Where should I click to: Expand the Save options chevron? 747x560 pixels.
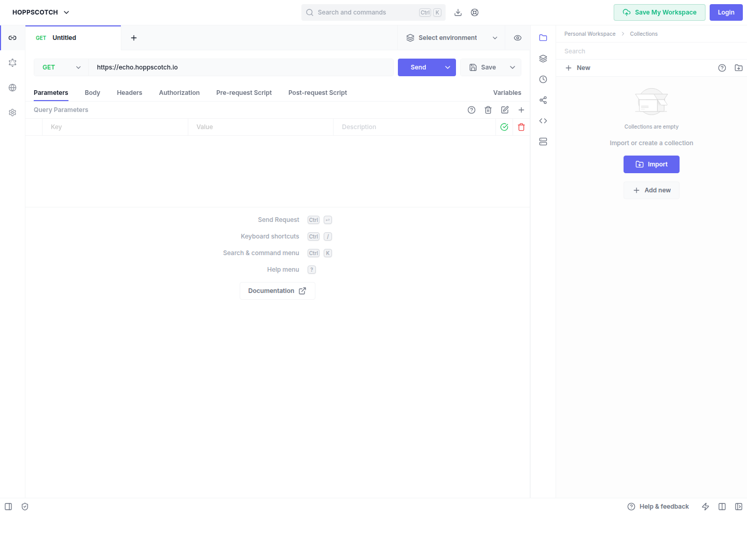513,67
